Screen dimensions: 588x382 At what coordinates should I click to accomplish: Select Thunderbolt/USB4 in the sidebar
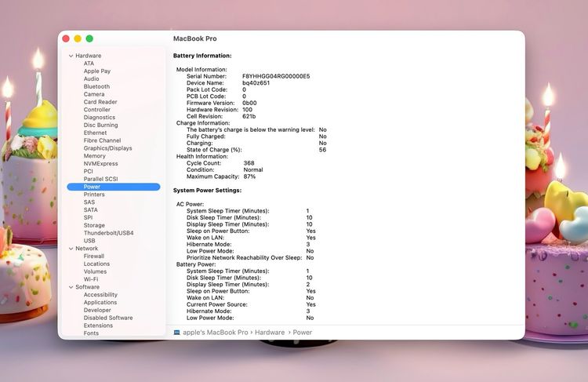click(109, 233)
